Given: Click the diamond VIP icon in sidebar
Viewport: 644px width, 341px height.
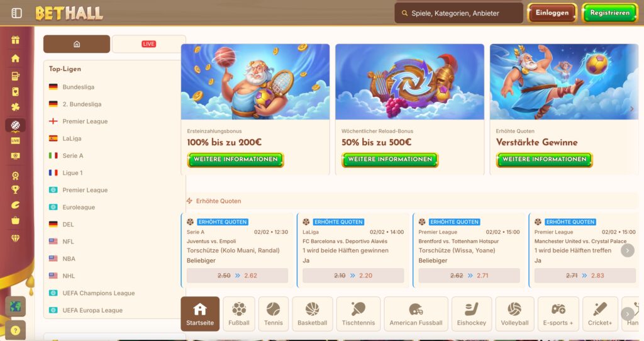Looking at the screenshot, I should click(x=15, y=238).
